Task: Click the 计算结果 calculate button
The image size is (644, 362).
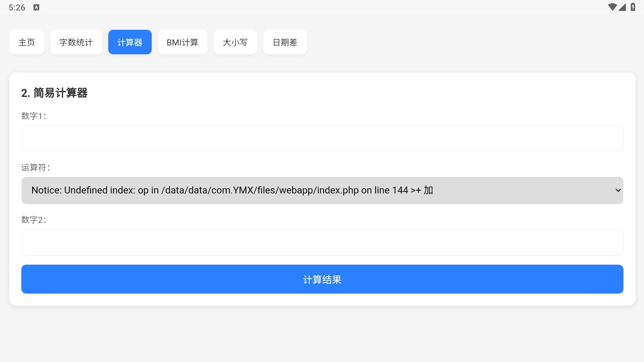Action: point(322,279)
